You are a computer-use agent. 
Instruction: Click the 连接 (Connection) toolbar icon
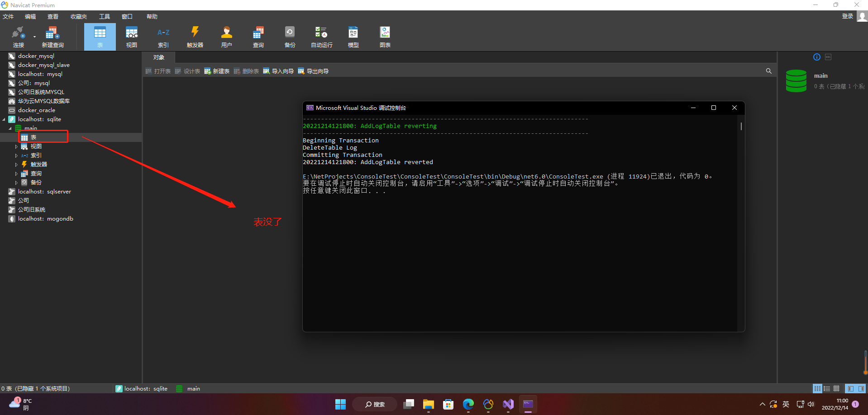coord(18,37)
